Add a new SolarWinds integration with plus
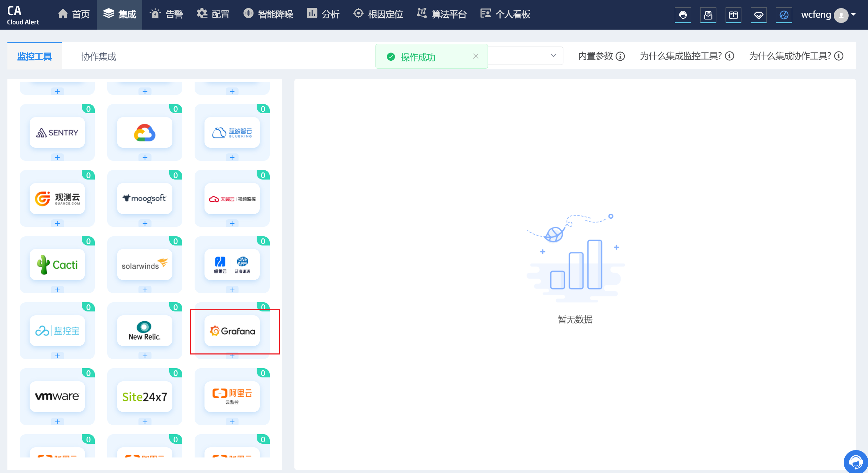 tap(145, 290)
